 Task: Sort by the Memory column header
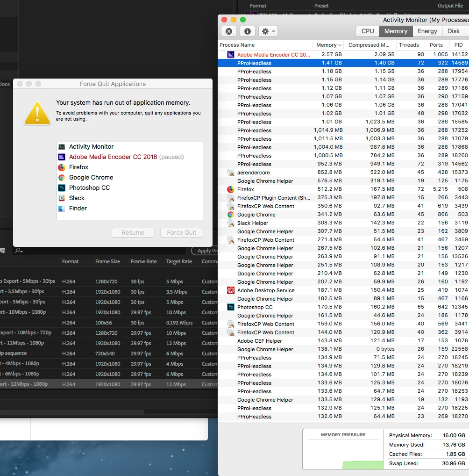click(x=329, y=45)
